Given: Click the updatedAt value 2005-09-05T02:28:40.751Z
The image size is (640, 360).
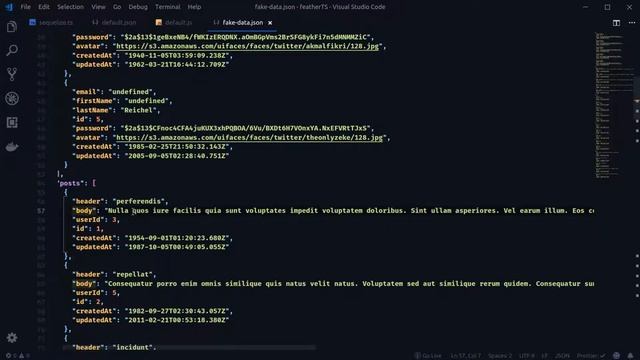Looking at the screenshot, I should tap(177, 156).
